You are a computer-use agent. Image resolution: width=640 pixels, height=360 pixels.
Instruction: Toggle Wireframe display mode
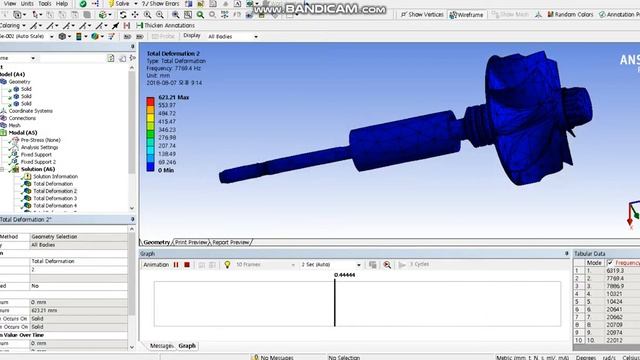[466, 15]
